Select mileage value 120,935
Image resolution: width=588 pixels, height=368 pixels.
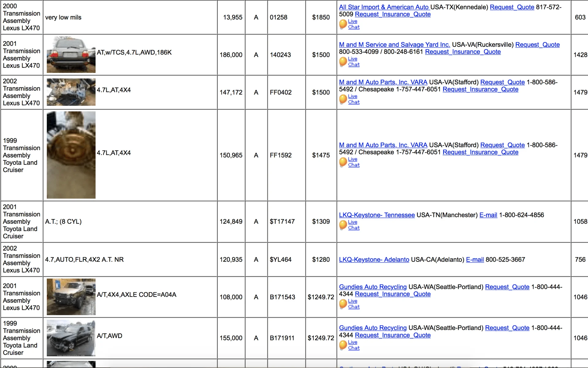[231, 260]
